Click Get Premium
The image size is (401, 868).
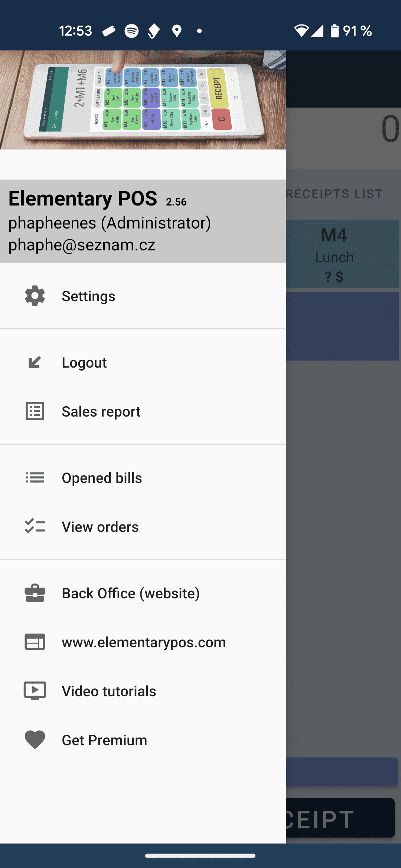(104, 740)
